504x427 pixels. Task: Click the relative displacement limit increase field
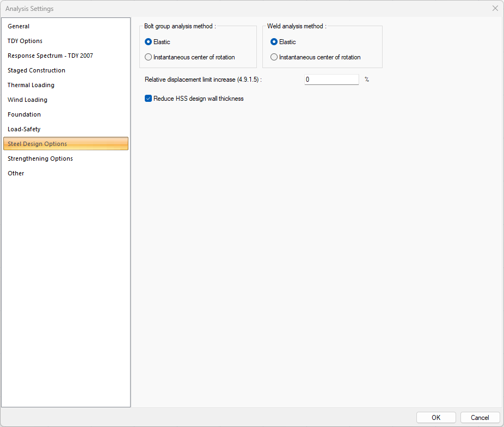pos(331,80)
